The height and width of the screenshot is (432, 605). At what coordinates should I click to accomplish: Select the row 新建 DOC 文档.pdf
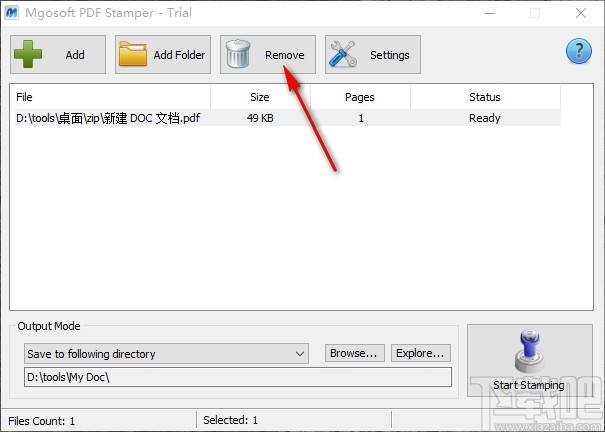click(x=288, y=118)
